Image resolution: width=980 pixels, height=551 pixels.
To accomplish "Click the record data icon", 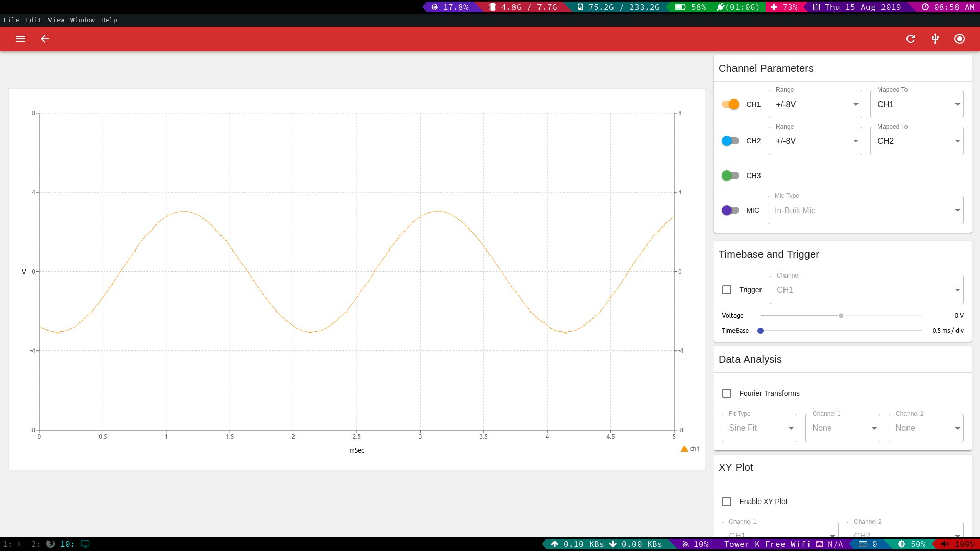I will tap(960, 39).
